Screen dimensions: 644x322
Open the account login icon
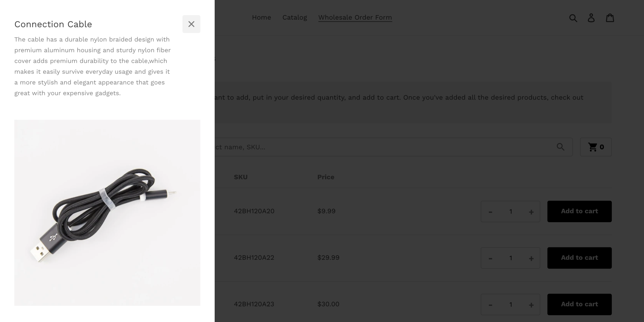pyautogui.click(x=591, y=18)
